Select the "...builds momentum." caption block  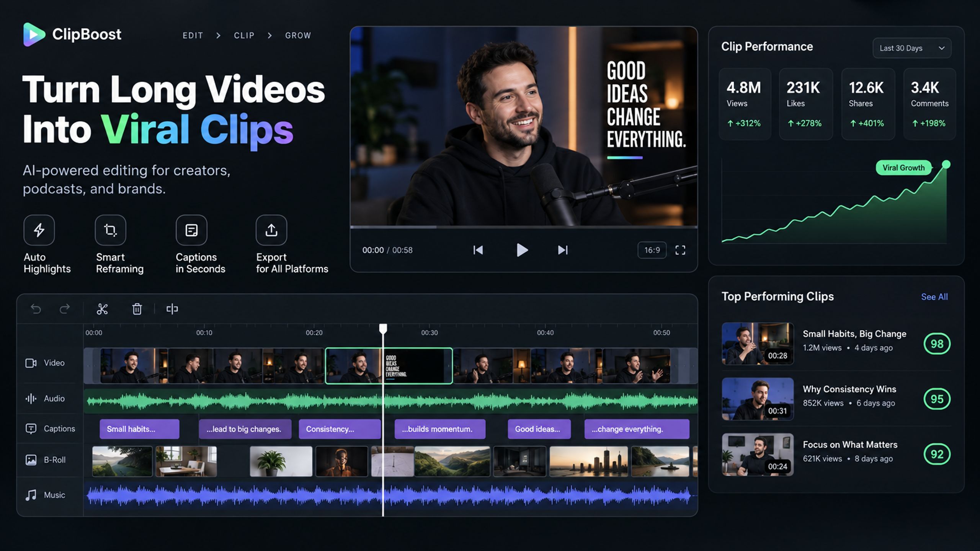click(x=440, y=429)
